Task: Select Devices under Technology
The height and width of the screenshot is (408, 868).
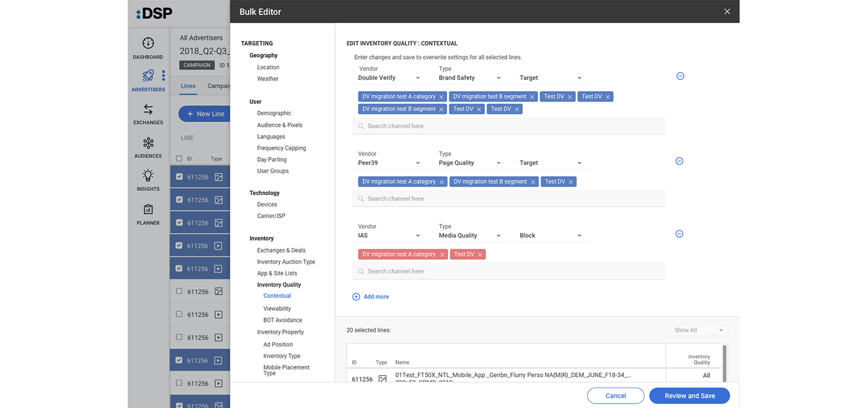Action: (267, 205)
